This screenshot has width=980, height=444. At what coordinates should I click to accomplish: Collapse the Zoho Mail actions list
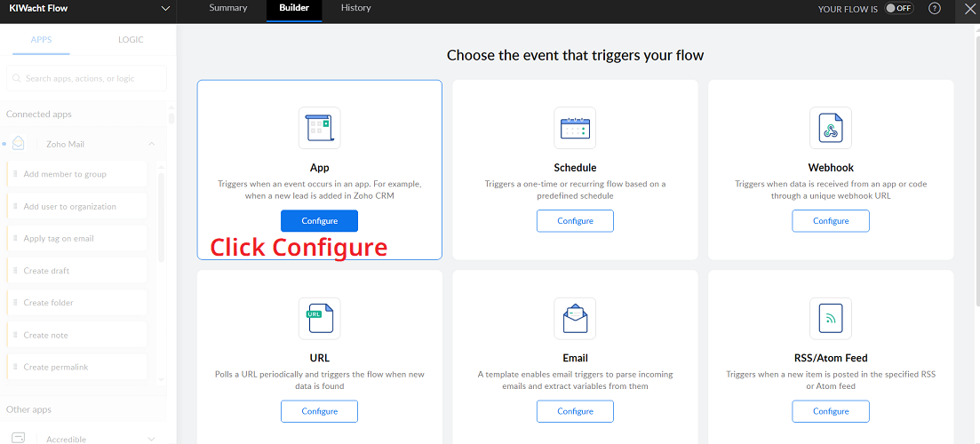[x=152, y=144]
